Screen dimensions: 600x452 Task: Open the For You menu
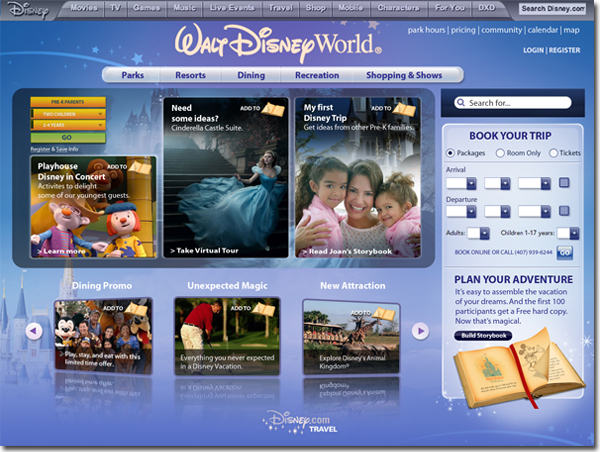point(450,8)
